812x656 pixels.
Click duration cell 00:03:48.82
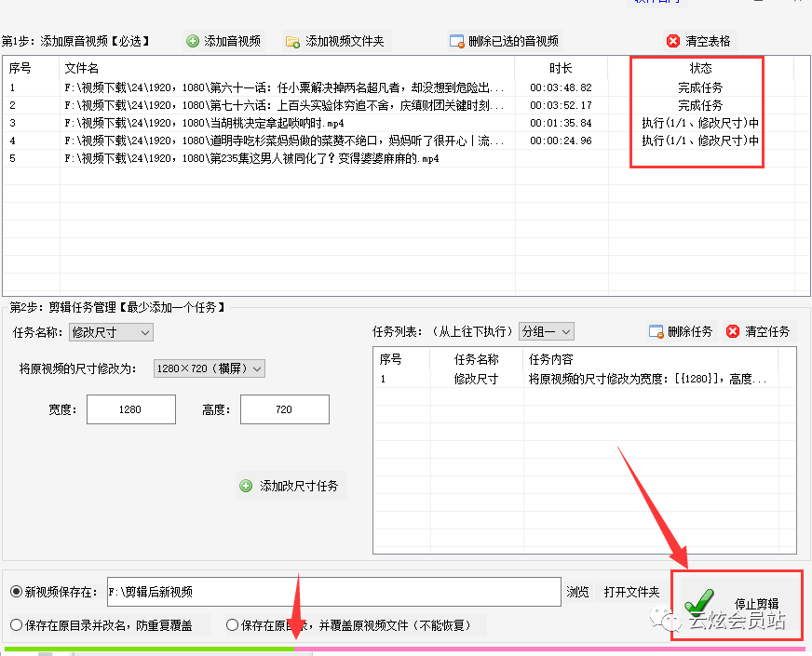click(x=561, y=87)
